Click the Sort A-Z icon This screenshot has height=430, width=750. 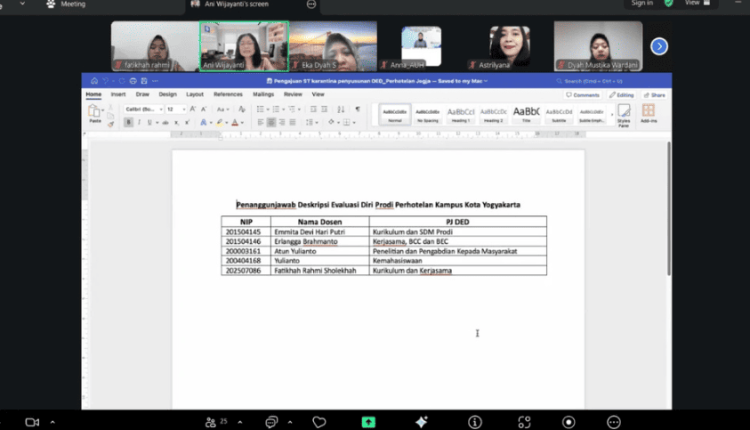click(x=341, y=110)
